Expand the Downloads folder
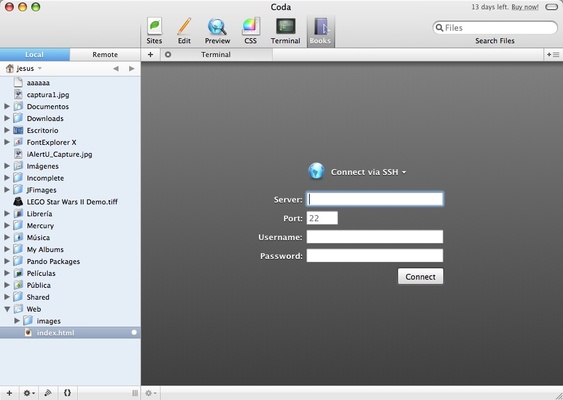 (7, 118)
